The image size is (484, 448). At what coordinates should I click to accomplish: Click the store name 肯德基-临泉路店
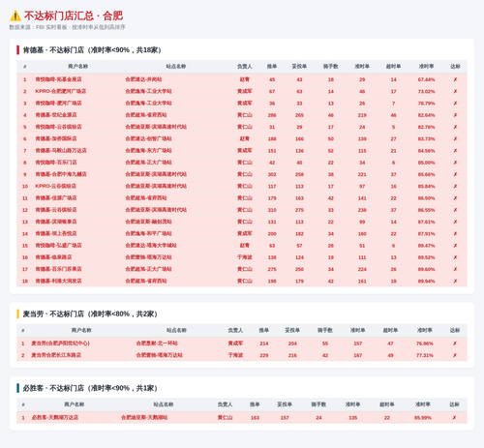tap(53, 257)
